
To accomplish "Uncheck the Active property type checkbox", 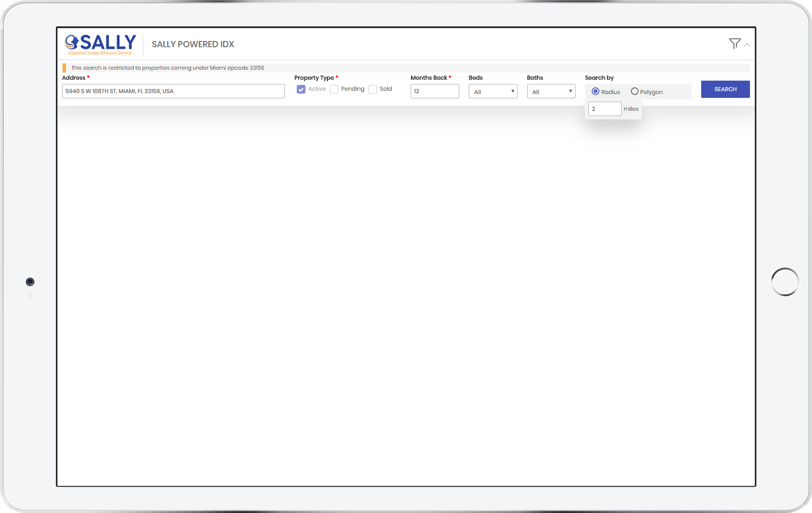I will coord(301,89).
